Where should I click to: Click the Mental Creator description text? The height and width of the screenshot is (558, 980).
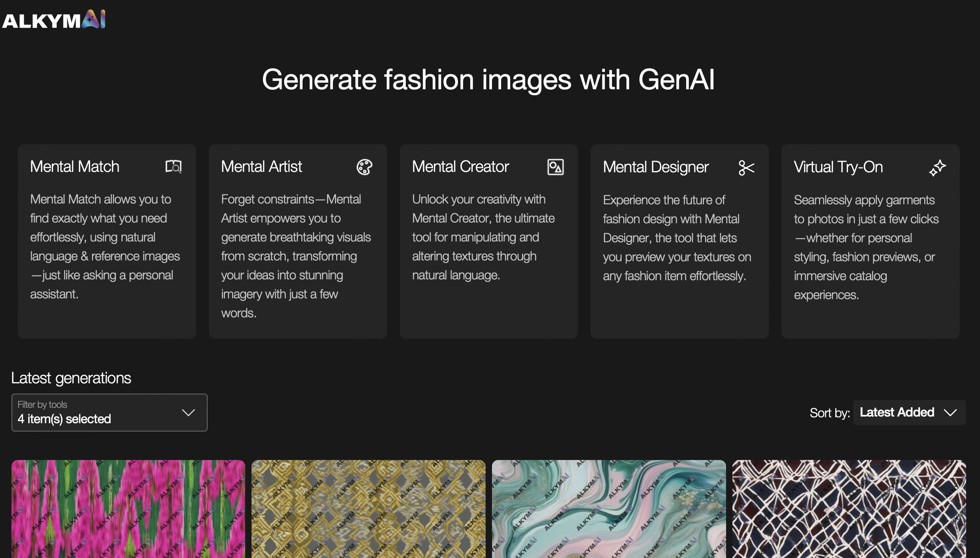coord(484,237)
